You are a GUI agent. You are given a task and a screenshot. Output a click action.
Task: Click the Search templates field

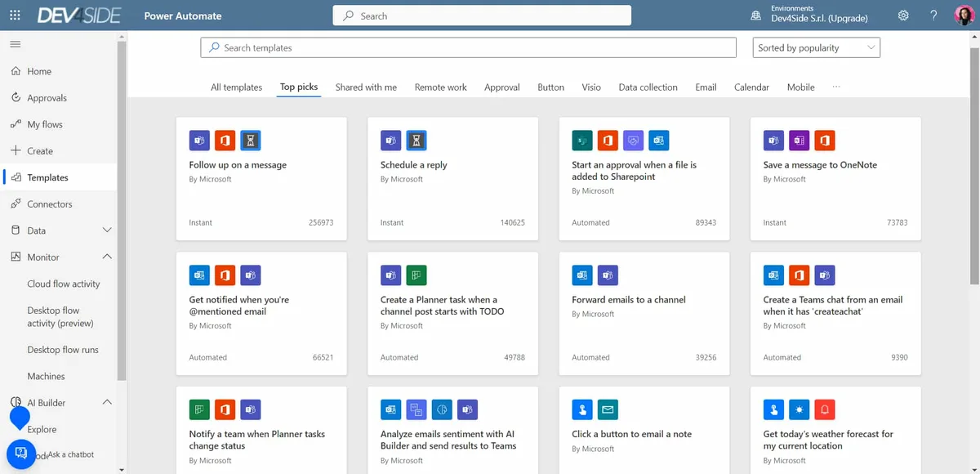point(468,48)
